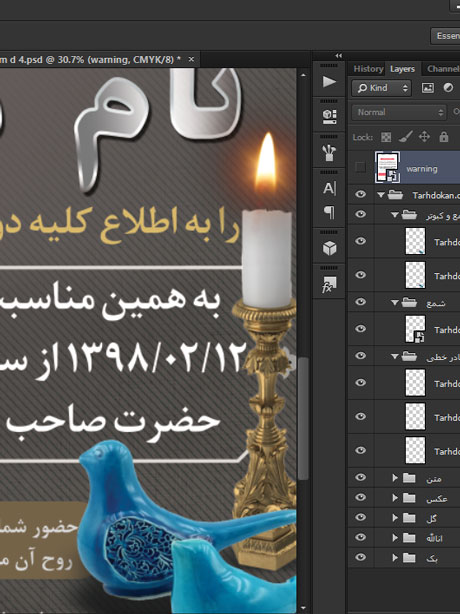The width and height of the screenshot is (460, 614).
Task: Close the d 4.psd document tab
Action: 191,60
